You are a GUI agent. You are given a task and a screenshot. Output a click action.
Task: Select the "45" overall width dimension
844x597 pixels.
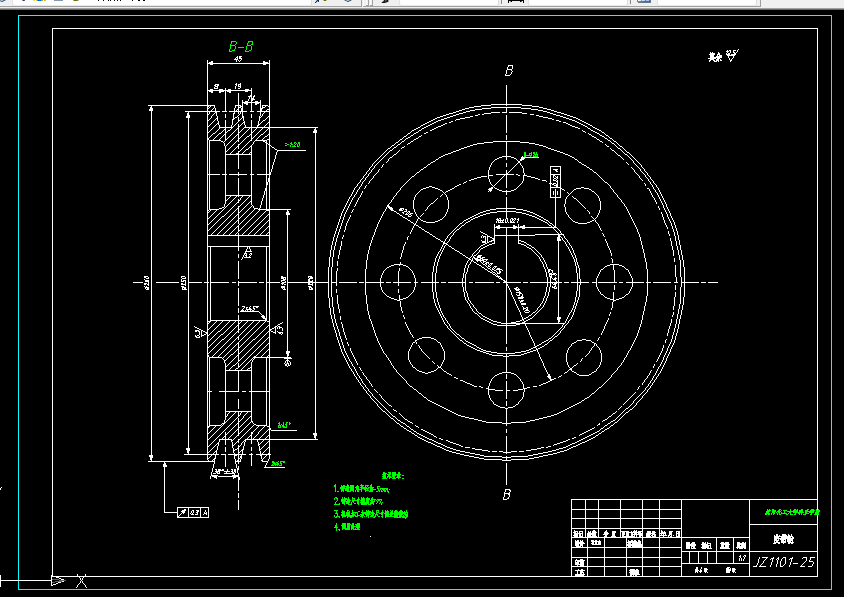(x=238, y=59)
